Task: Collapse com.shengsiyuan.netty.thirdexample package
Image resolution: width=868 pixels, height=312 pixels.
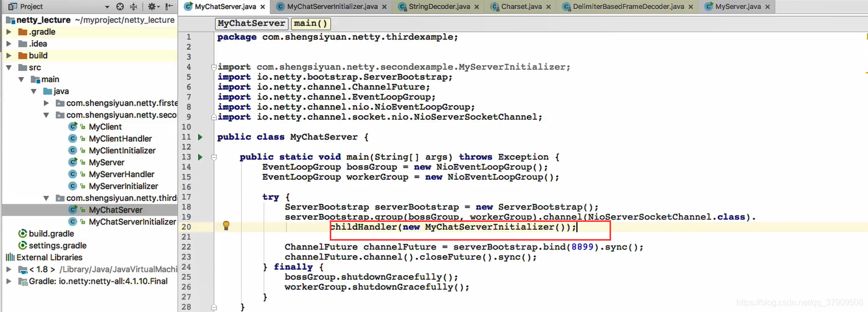Action: point(46,198)
